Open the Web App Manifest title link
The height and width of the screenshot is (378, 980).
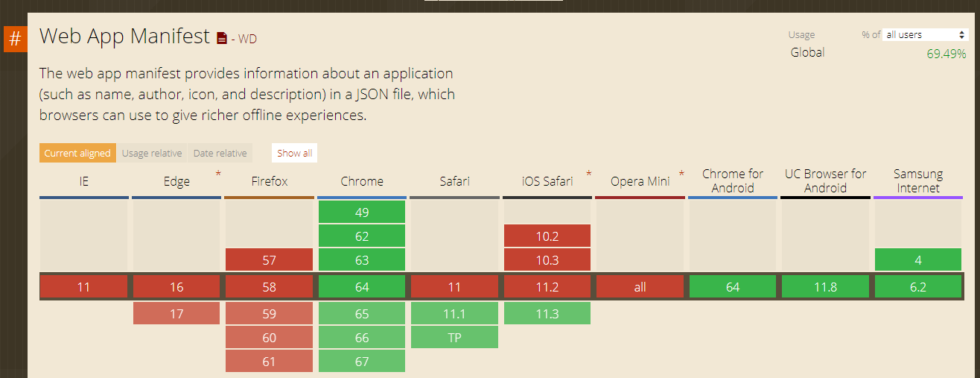coord(124,36)
